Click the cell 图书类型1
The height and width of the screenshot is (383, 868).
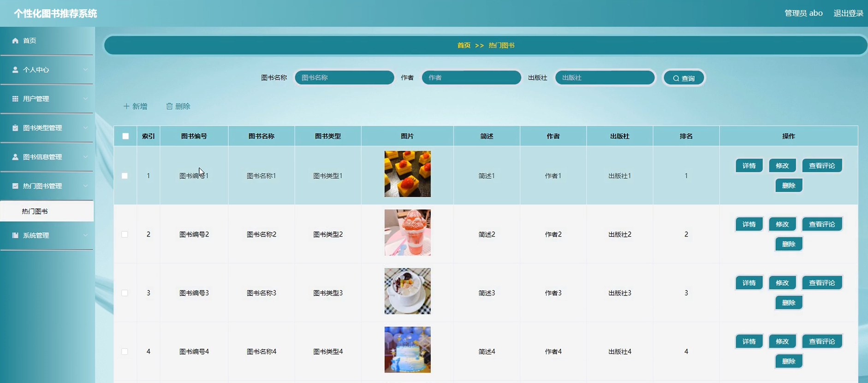tap(328, 176)
